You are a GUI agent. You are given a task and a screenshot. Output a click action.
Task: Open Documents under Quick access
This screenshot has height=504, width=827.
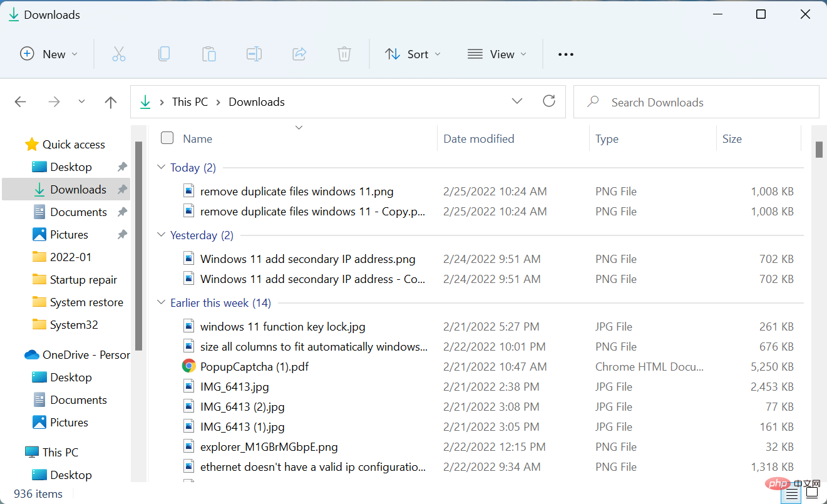78,212
